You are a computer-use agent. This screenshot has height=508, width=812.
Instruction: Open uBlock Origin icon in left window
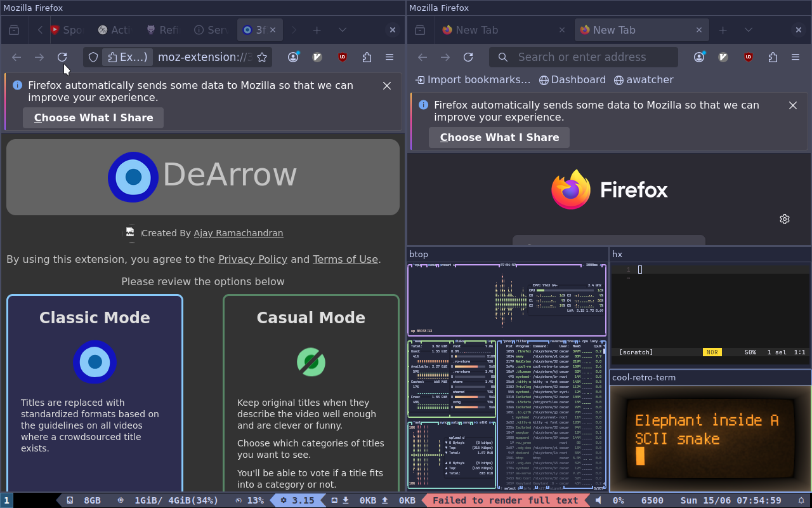coord(343,57)
